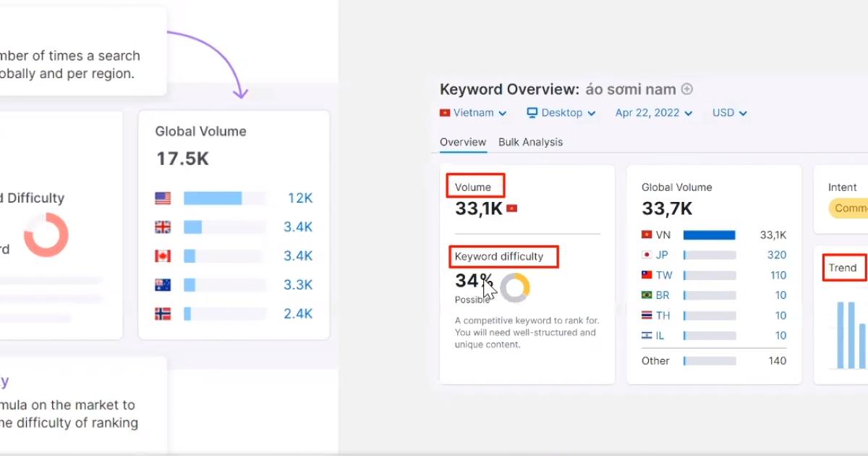
Task: Open the Vietnam country dropdown
Action: click(x=474, y=113)
